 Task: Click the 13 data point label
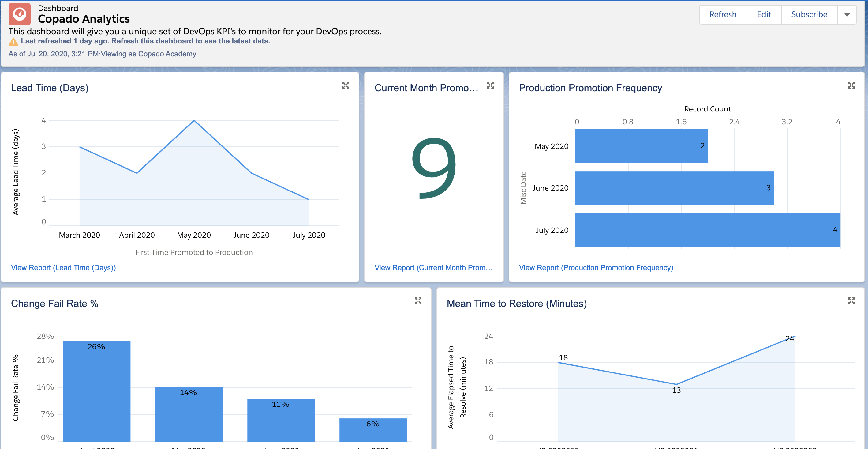676,390
